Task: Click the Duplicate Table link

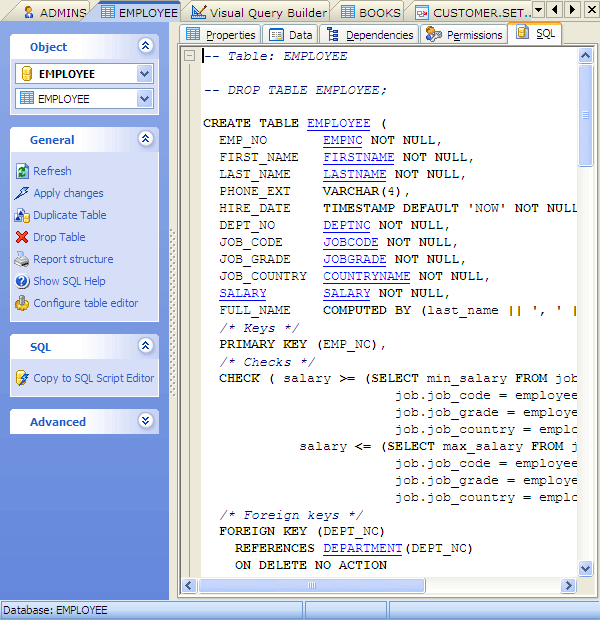Action: (70, 215)
